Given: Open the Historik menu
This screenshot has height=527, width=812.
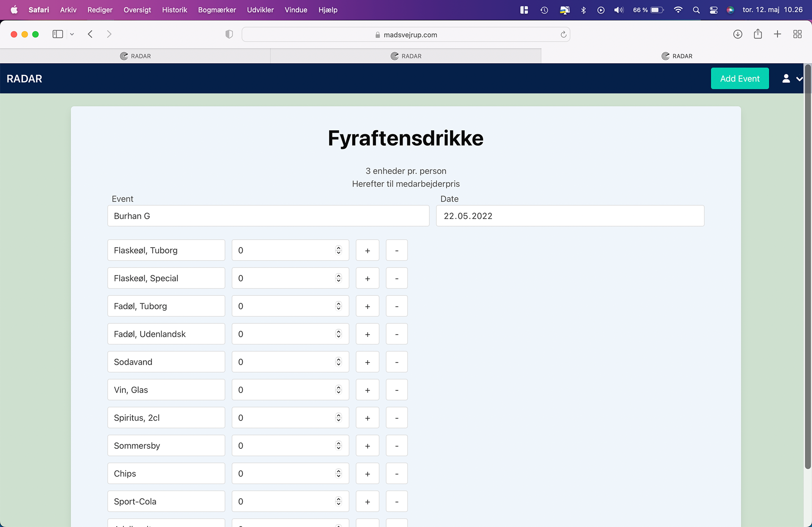Looking at the screenshot, I should click(x=174, y=10).
